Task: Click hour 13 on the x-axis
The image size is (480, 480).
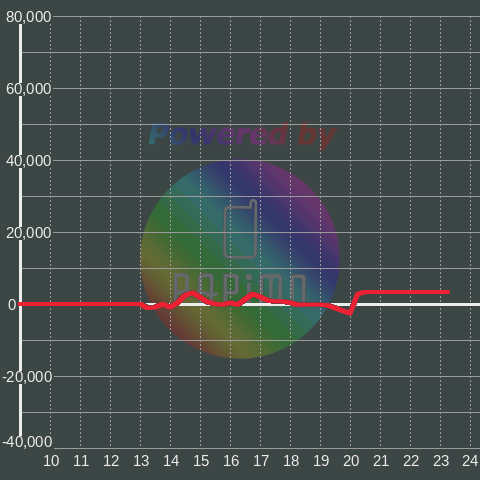Action: point(141,461)
